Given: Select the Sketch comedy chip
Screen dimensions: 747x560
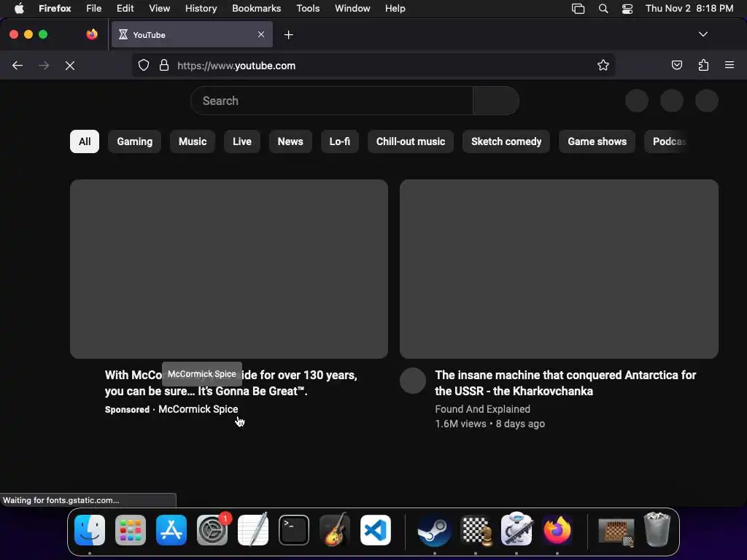Looking at the screenshot, I should 506,141.
